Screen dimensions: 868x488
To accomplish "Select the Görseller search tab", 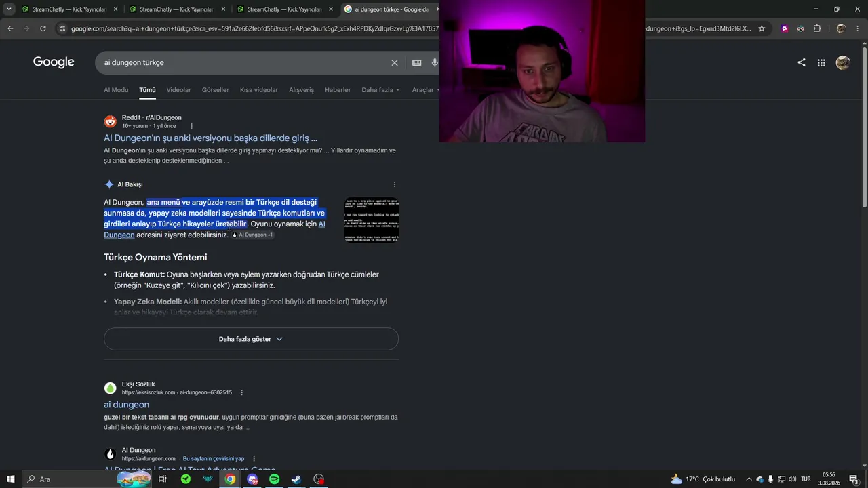I will coord(216,90).
